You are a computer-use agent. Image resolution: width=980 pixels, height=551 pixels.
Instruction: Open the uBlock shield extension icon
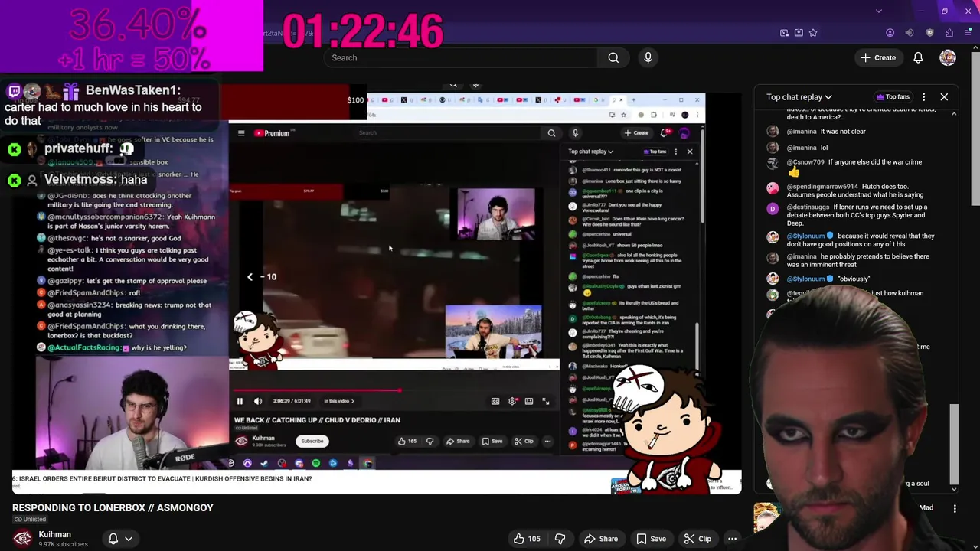click(x=929, y=33)
